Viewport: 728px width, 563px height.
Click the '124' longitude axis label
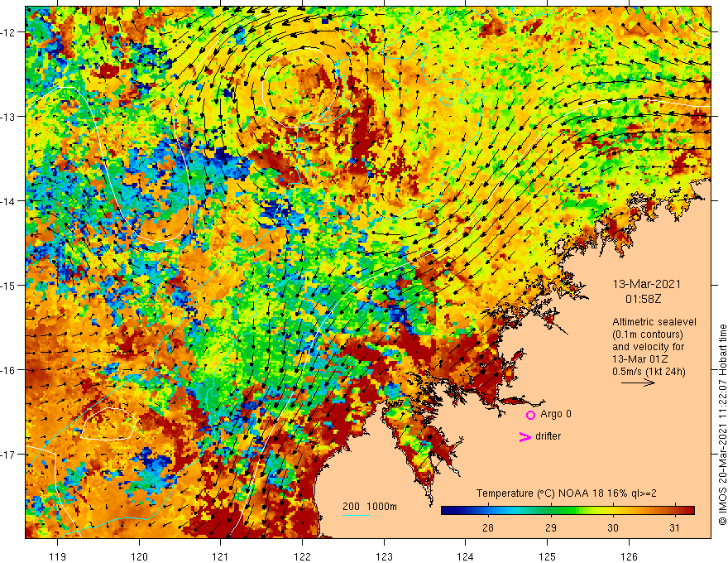(466, 556)
